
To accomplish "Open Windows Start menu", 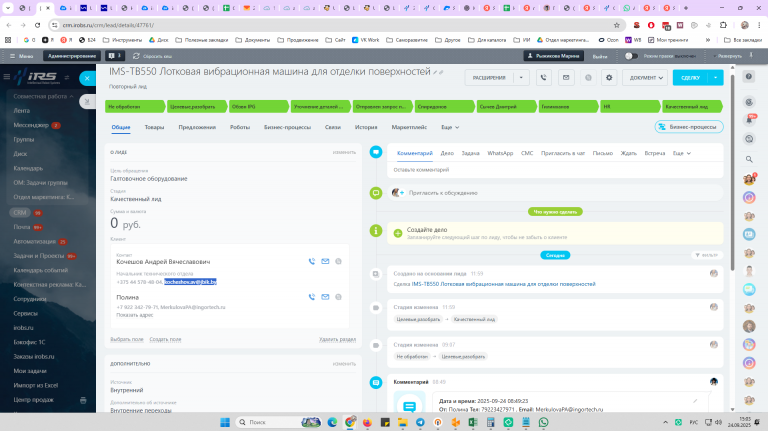I will coord(225,422).
